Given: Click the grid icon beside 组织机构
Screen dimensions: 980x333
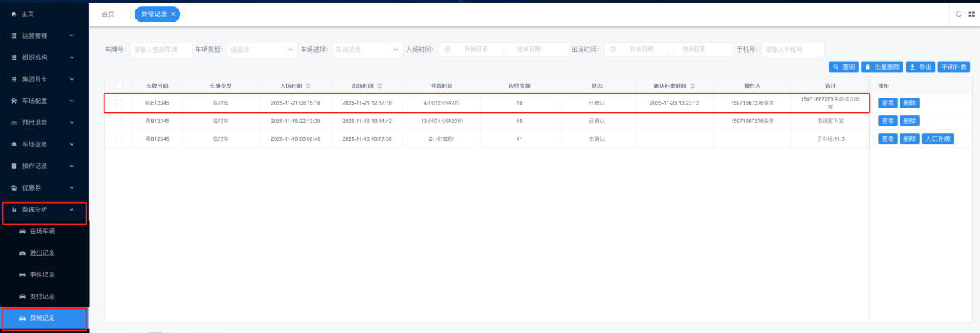Looking at the screenshot, I should (13, 57).
